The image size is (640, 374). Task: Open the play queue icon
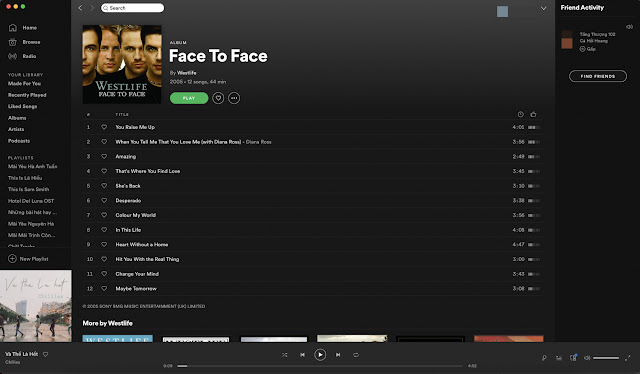tap(558, 358)
